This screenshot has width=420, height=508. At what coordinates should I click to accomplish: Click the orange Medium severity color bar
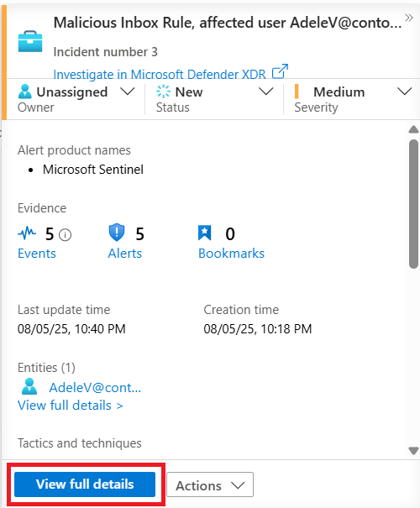[297, 92]
